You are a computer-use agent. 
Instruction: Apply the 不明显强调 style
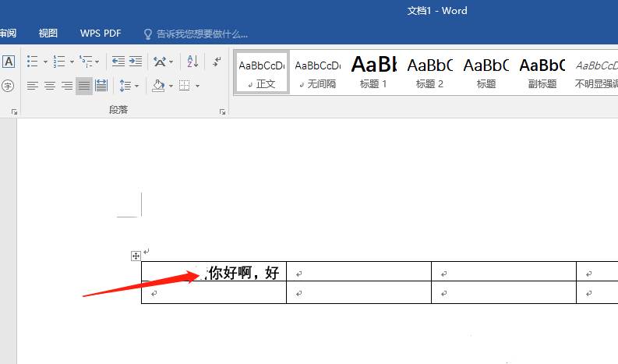[x=595, y=72]
